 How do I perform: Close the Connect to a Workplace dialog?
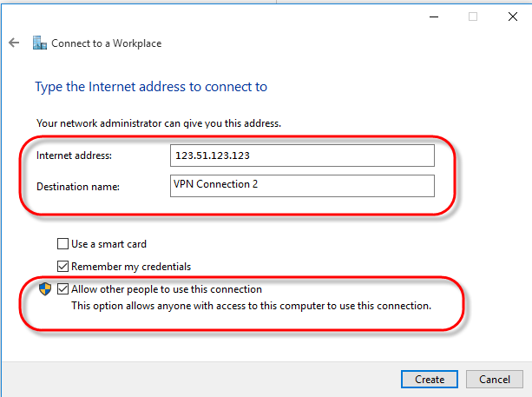(x=513, y=17)
